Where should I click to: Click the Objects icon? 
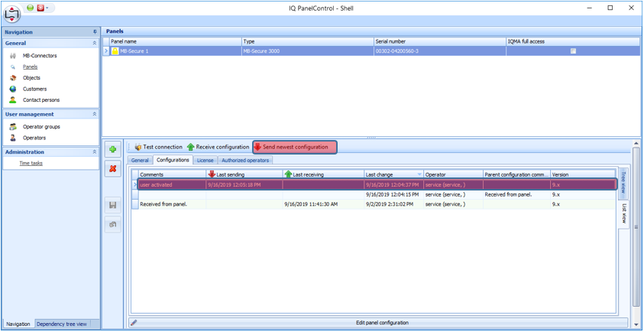coord(13,78)
